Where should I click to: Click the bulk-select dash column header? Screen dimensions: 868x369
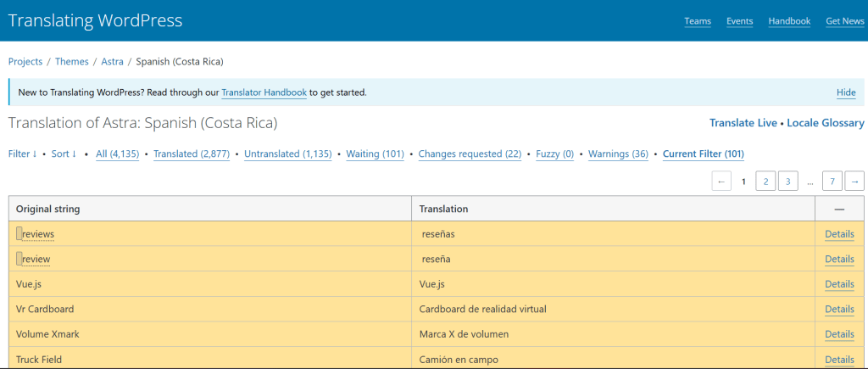839,209
